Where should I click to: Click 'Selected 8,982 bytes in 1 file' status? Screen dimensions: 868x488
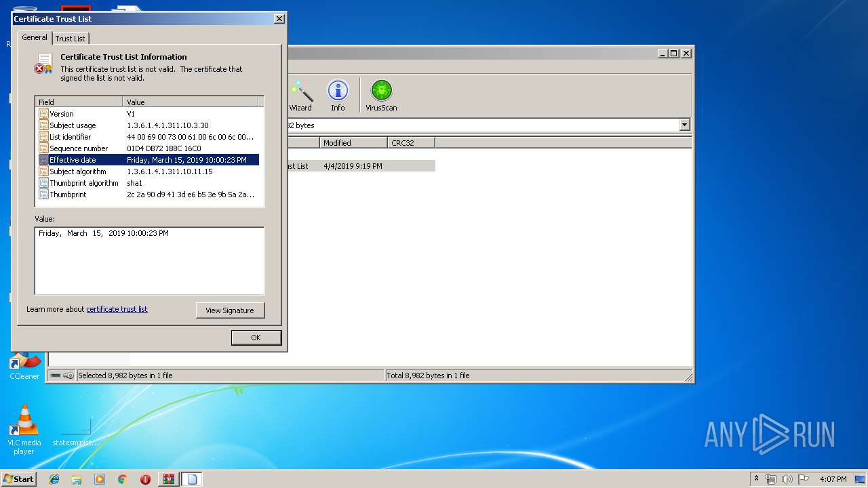click(125, 375)
